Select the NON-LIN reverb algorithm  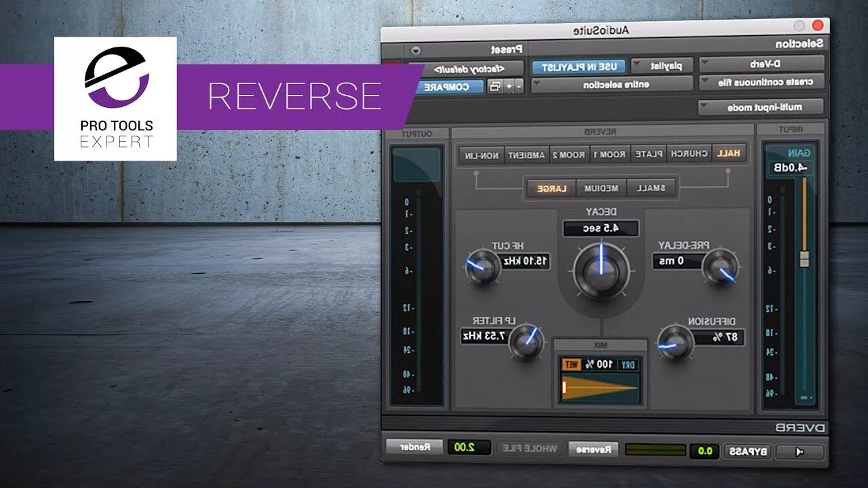pos(481,155)
